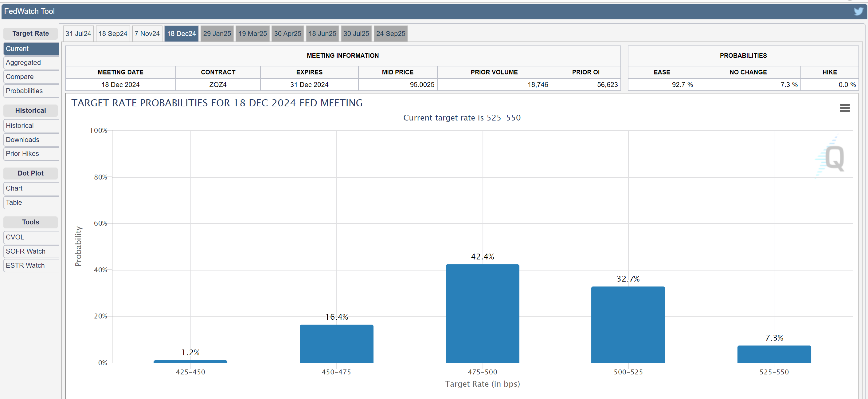The image size is (868, 399).
Task: Click the 475-500 probability bar
Action: coord(482,314)
